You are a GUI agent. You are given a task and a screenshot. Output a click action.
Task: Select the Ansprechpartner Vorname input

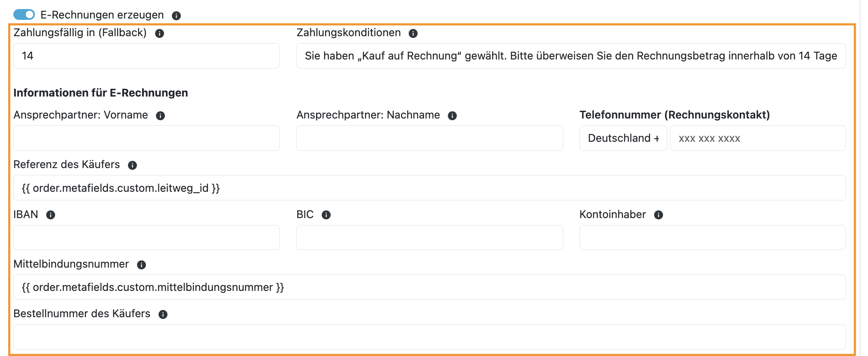click(146, 138)
